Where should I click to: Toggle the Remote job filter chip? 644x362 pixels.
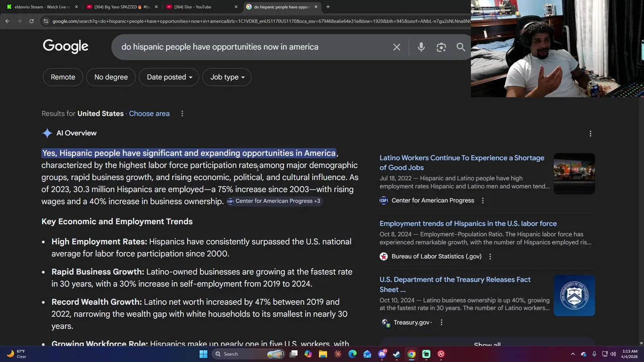coord(63,77)
